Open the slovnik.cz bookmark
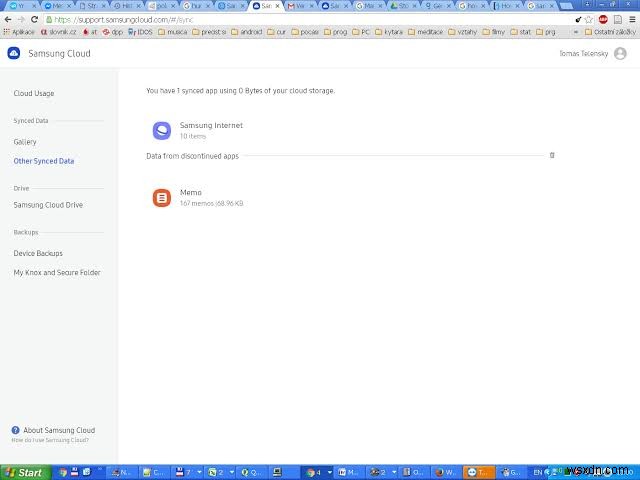This screenshot has width=640, height=480. [x=59, y=32]
